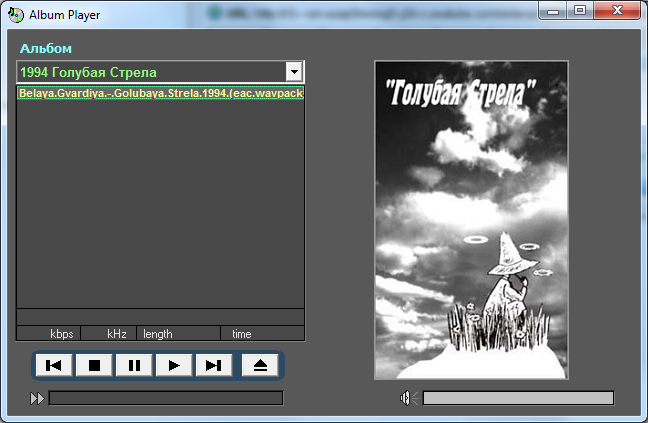Image resolution: width=648 pixels, height=423 pixels.
Task: Click the eject button
Action: pos(260,366)
